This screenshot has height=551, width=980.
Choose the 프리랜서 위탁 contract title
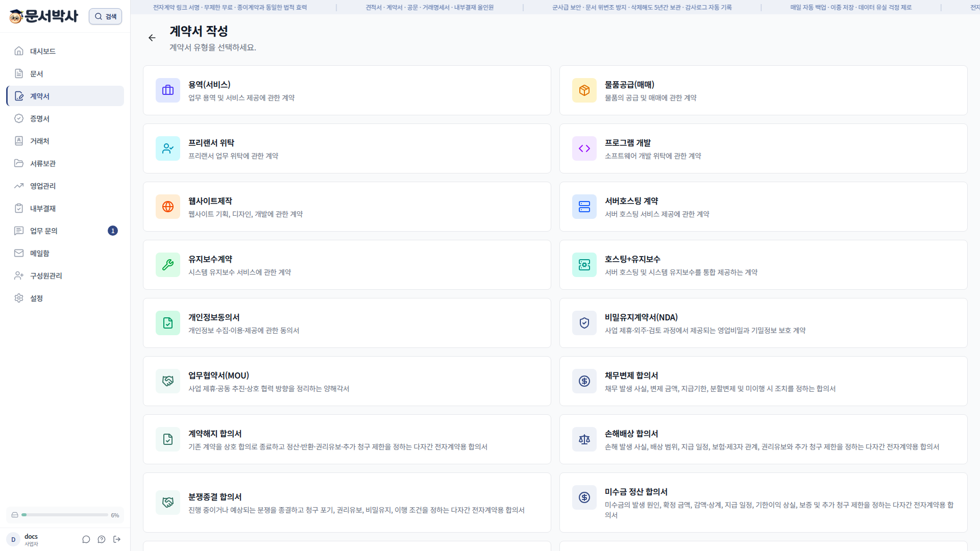click(x=211, y=143)
